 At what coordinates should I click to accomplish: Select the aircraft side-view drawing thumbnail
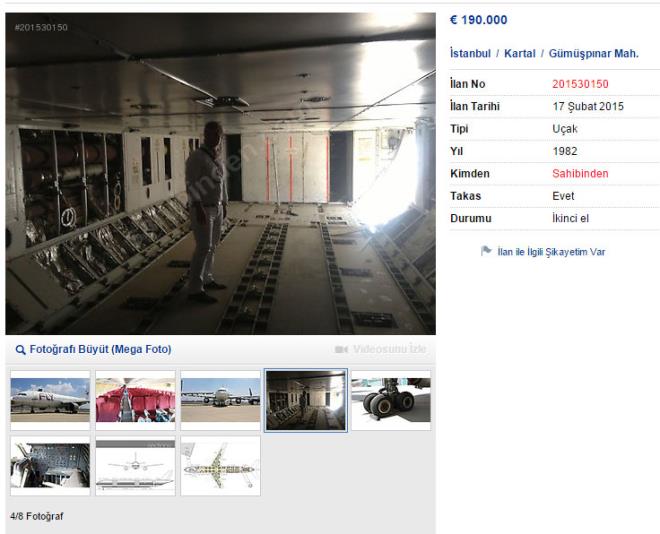[x=135, y=465]
